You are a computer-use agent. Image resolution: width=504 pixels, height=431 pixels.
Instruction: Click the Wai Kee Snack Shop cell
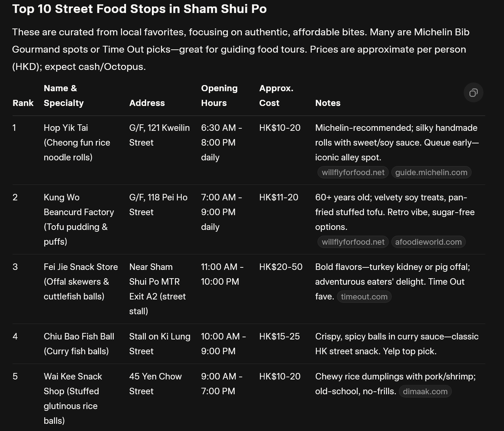[x=73, y=399]
